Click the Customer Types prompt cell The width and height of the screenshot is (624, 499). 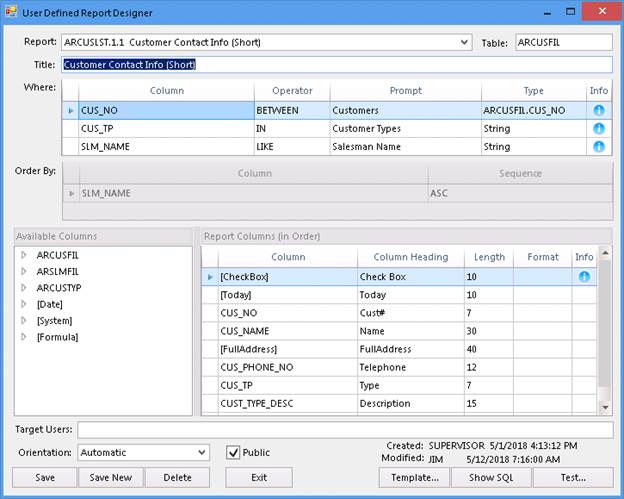[406, 129]
